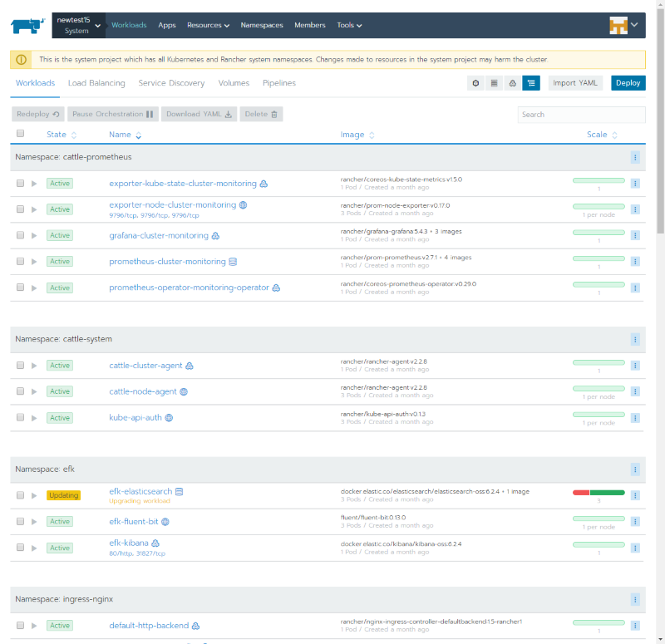Switch to the Volumes tab

point(234,83)
